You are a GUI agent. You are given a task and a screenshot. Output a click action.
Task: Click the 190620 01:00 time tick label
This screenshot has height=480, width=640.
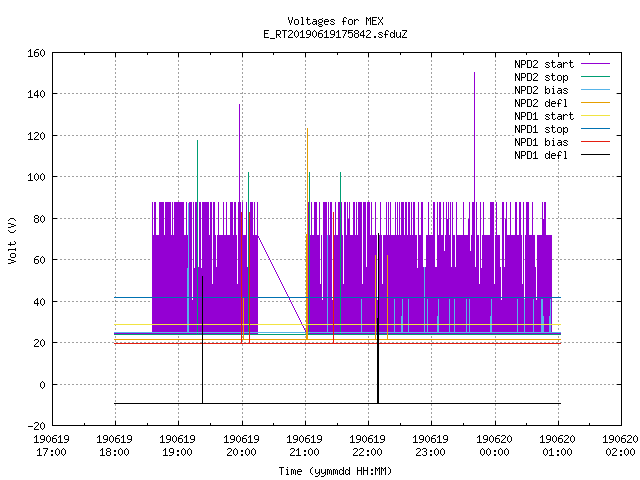tap(558, 446)
